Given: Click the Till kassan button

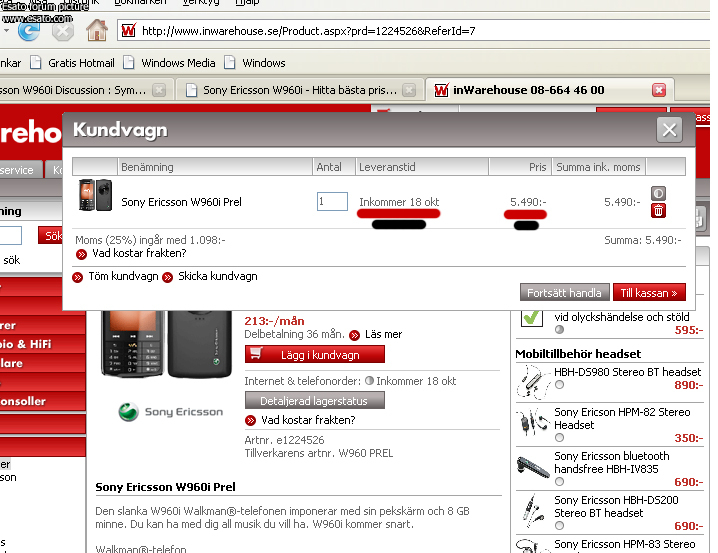Looking at the screenshot, I should pos(649,293).
